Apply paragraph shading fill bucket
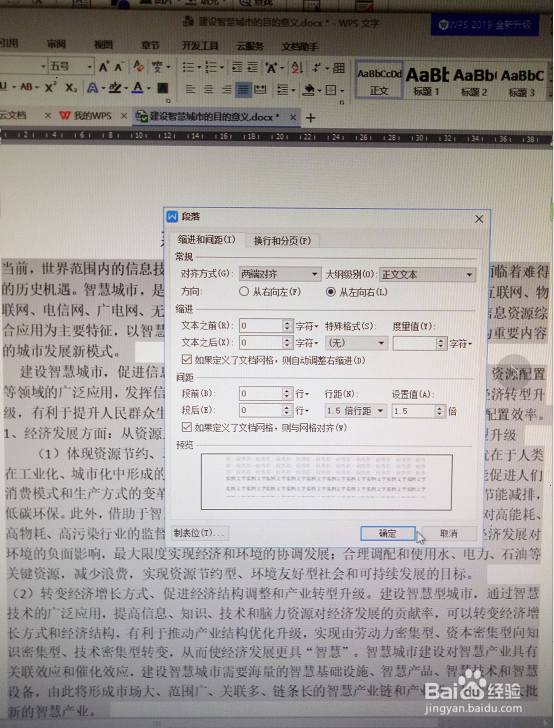The image size is (554, 728). pyautogui.click(x=308, y=90)
